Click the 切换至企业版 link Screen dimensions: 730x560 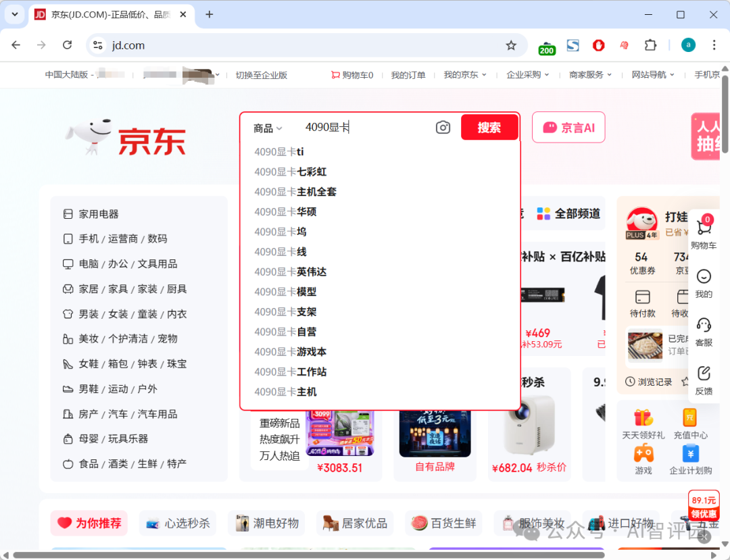[260, 75]
